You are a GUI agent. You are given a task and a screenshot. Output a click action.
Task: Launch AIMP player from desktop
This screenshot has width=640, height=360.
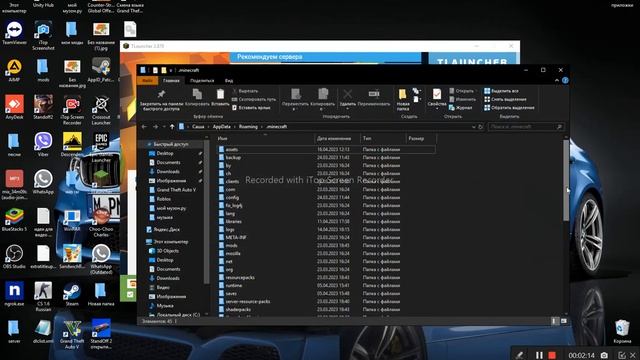coord(14,70)
